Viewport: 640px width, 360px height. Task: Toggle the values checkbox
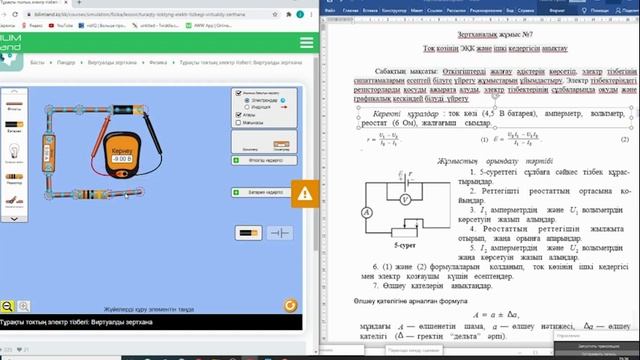click(x=239, y=122)
